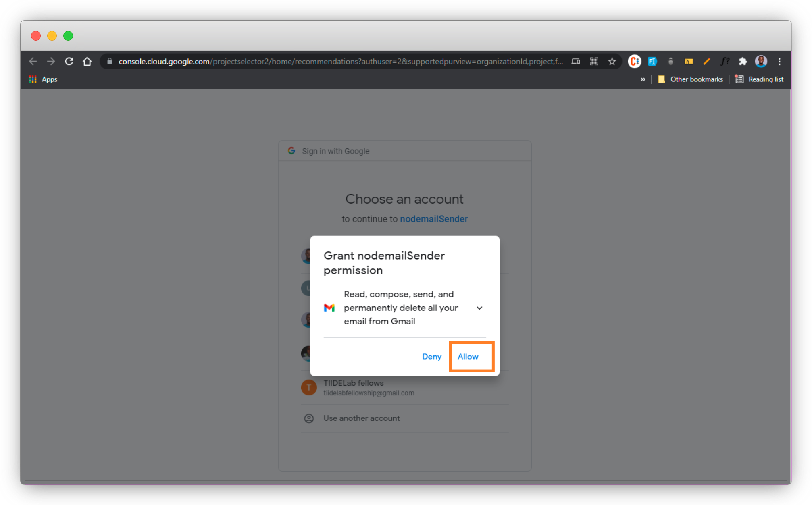
Task: Bookmark this page with the star icon
Action: (612, 61)
